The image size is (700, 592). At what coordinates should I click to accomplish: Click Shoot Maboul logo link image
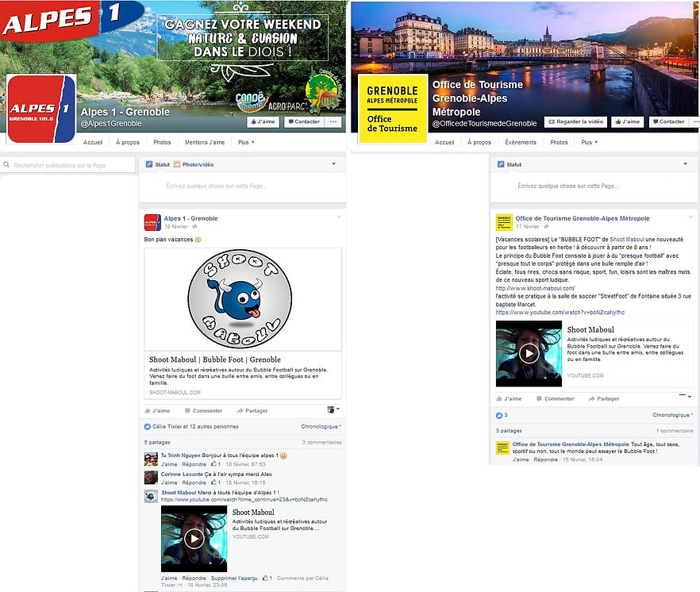click(240, 299)
